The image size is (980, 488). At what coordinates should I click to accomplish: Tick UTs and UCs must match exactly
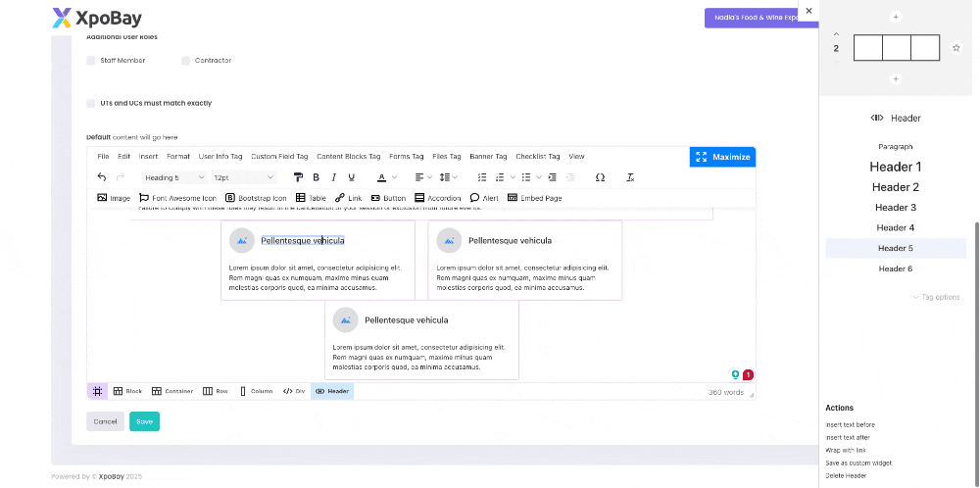91,103
